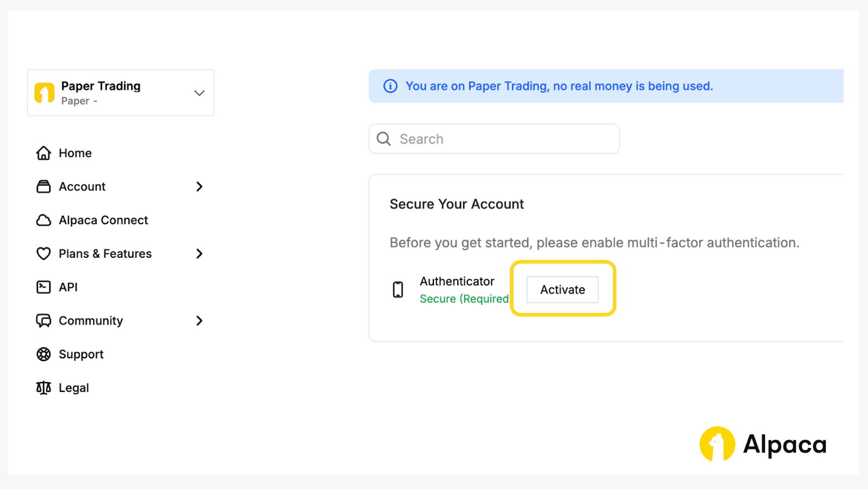Click the API terminal icon

click(43, 287)
